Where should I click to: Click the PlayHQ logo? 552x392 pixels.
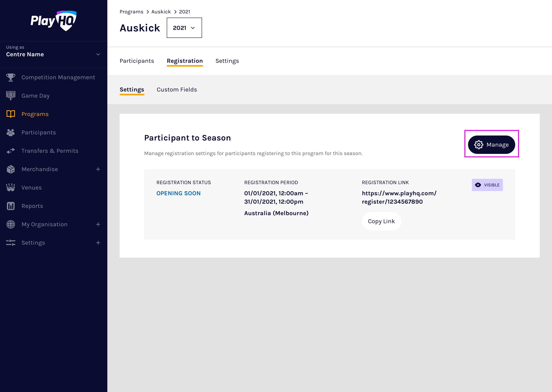pyautogui.click(x=53, y=21)
